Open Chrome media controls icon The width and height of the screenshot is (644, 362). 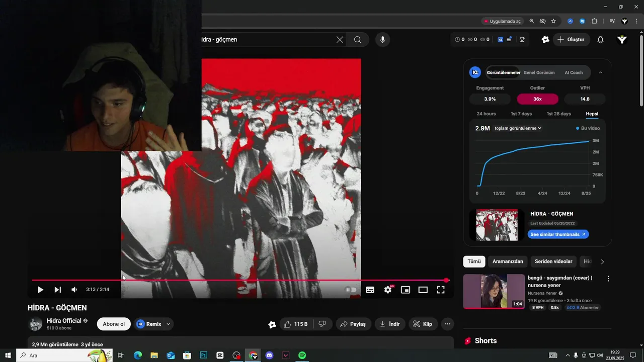coord(612,21)
